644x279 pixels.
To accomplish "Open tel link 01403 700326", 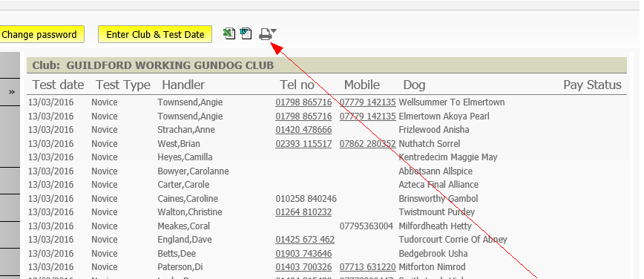I will (x=303, y=267).
